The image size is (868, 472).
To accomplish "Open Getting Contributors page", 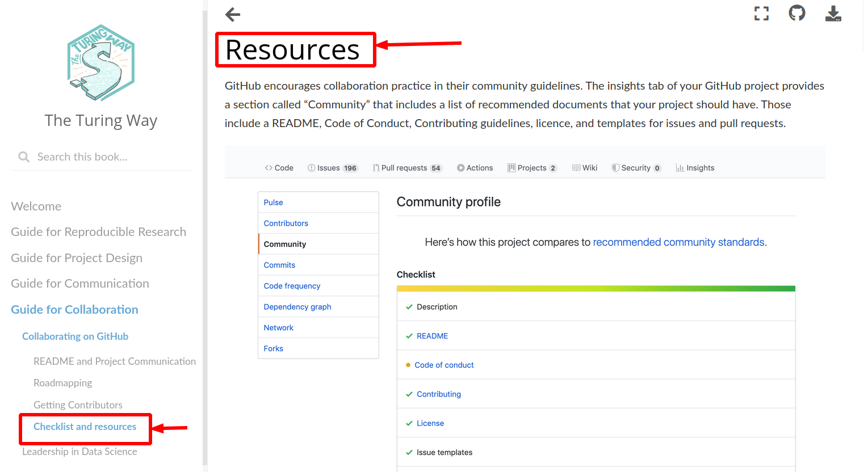I will pos(78,405).
